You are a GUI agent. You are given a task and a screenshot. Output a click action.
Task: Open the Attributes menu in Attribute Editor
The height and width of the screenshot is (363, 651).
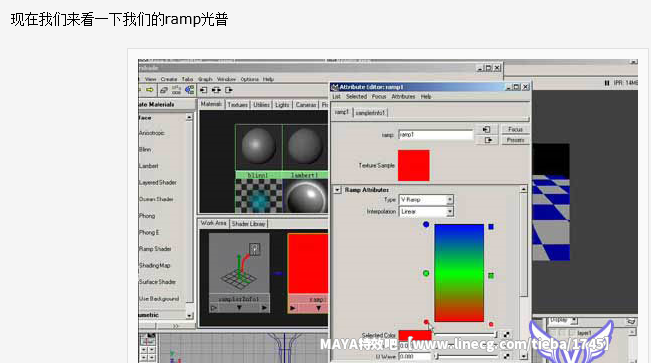[x=403, y=96]
